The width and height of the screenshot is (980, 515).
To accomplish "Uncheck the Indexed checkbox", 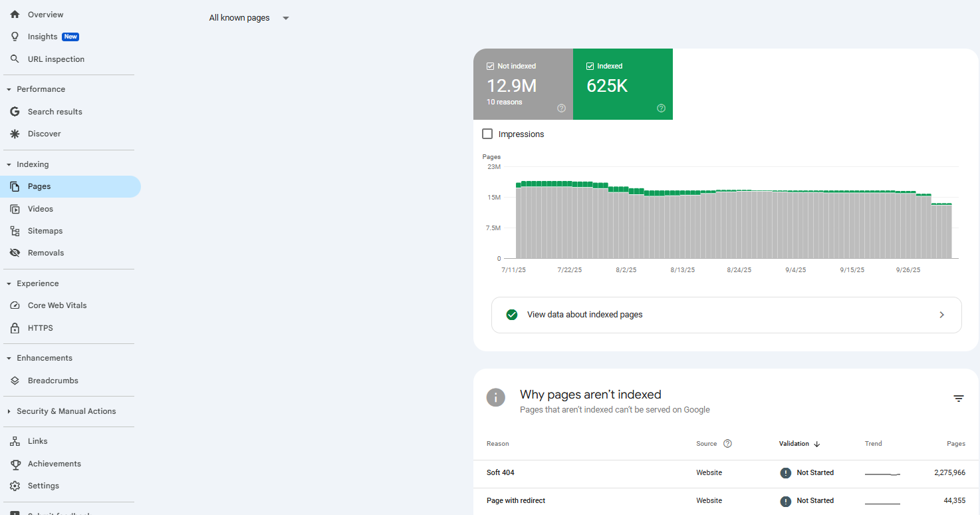I will click(x=590, y=67).
